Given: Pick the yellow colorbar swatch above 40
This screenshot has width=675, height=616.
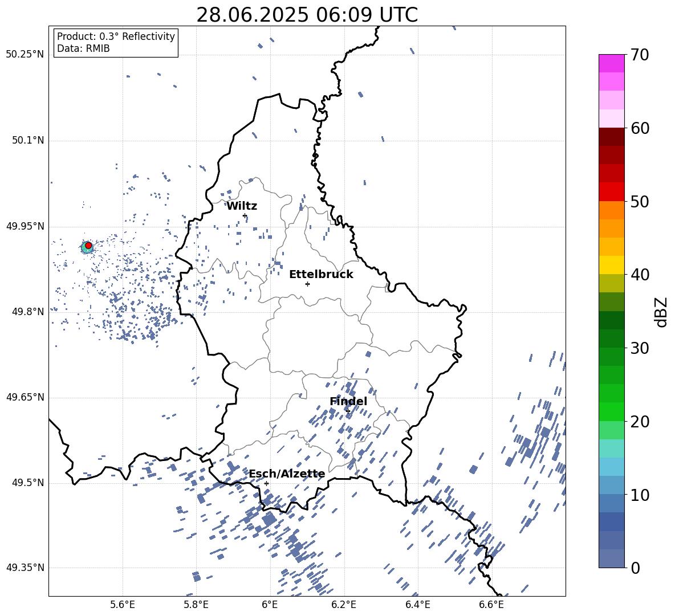Looking at the screenshot, I should point(612,266).
